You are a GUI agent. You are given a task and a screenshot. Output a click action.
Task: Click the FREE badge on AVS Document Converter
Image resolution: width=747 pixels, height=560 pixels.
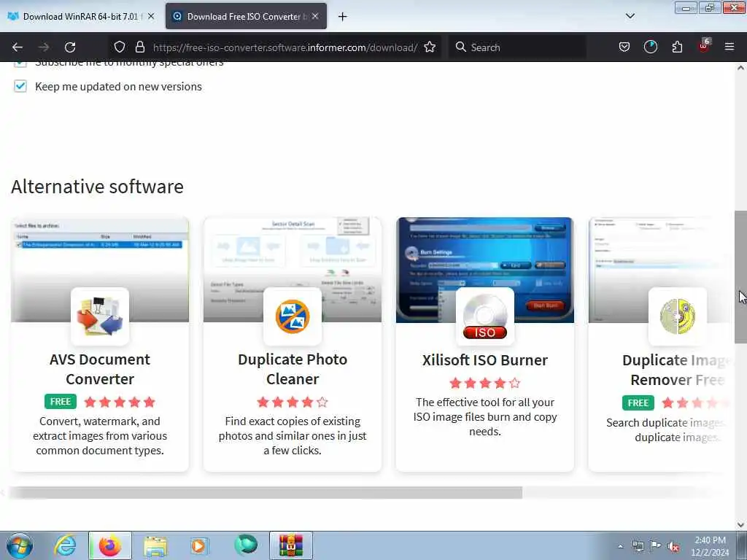coord(61,402)
